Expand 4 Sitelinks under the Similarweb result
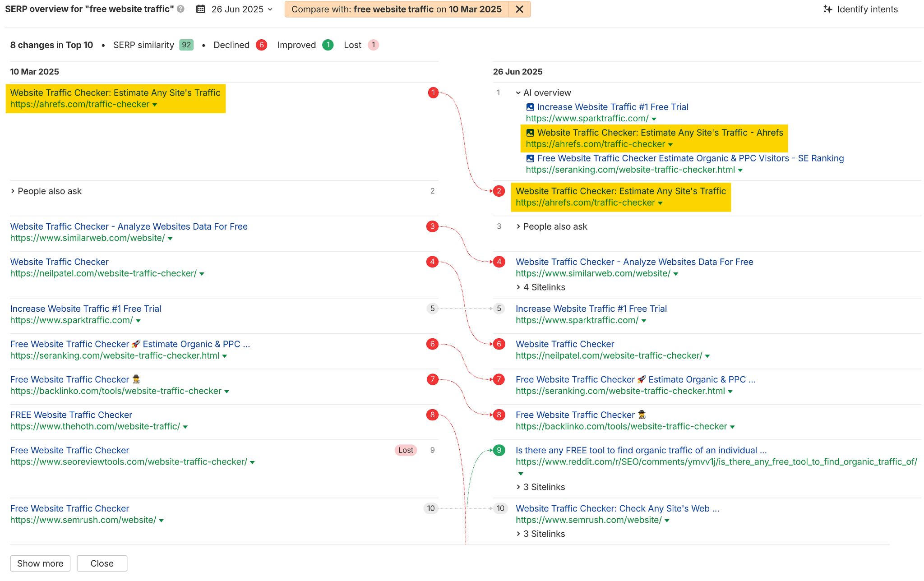 (540, 287)
